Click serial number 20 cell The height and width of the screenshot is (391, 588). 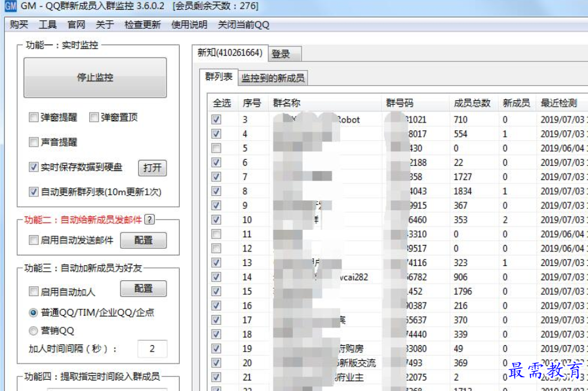[x=247, y=363]
